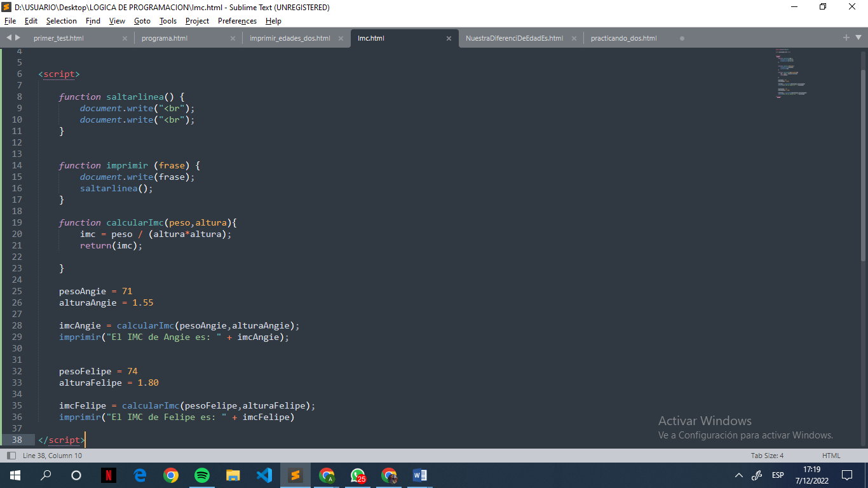868x488 pixels.
Task: Click calcularImc function definition name
Action: tap(135, 222)
